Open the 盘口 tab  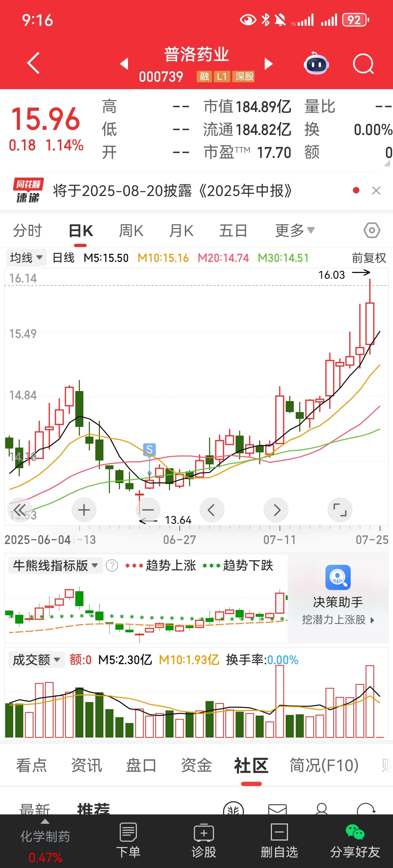pyautogui.click(x=141, y=765)
